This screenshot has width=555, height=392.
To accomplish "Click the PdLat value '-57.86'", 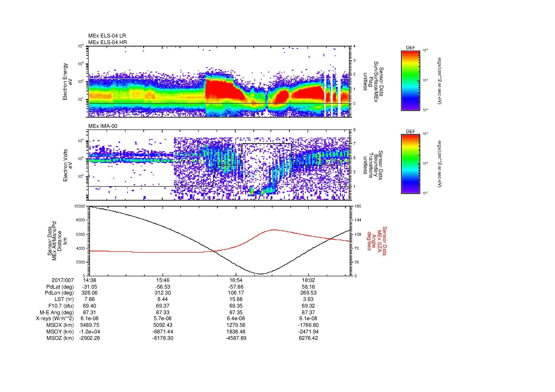I will coord(236,287).
